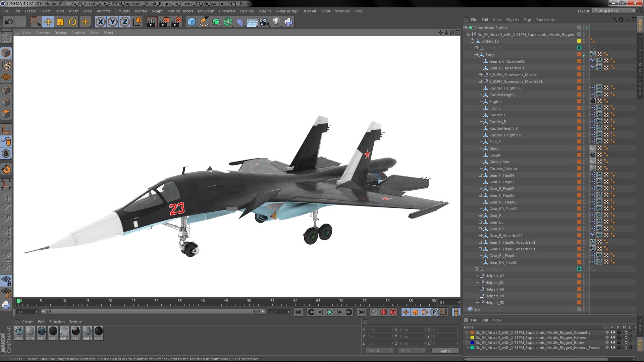This screenshot has width=644, height=362.
Task: Select the Live Selection tool
Action: pos(36,22)
